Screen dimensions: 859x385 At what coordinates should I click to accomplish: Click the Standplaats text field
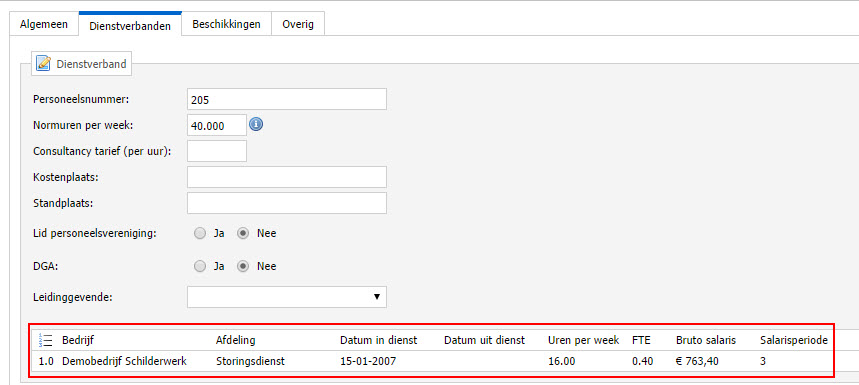coord(287,203)
